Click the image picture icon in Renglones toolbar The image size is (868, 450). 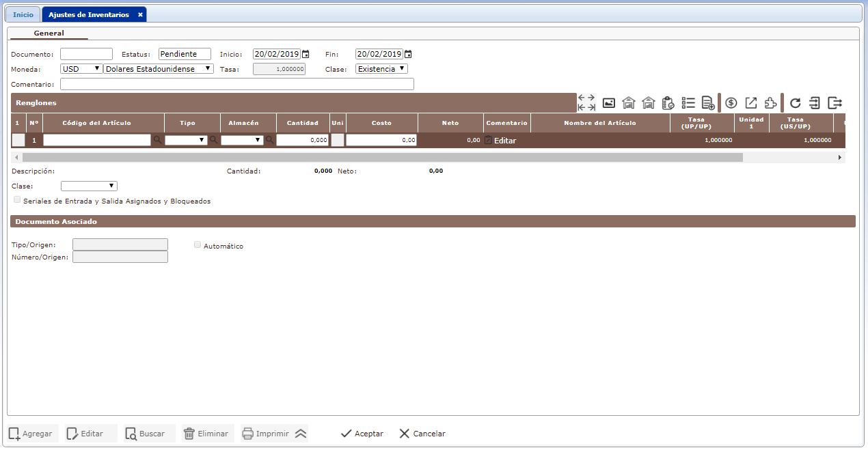click(x=608, y=103)
